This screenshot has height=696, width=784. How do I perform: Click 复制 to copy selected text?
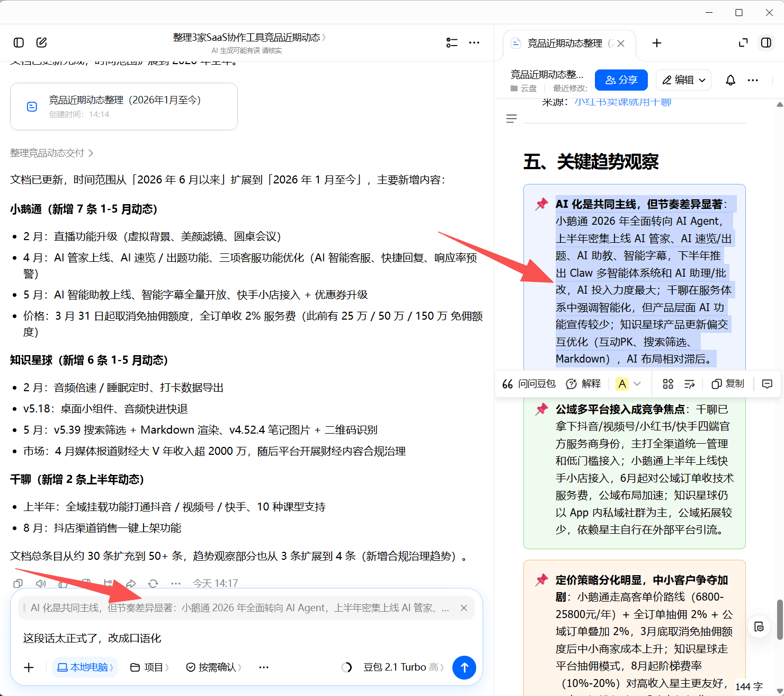point(728,384)
